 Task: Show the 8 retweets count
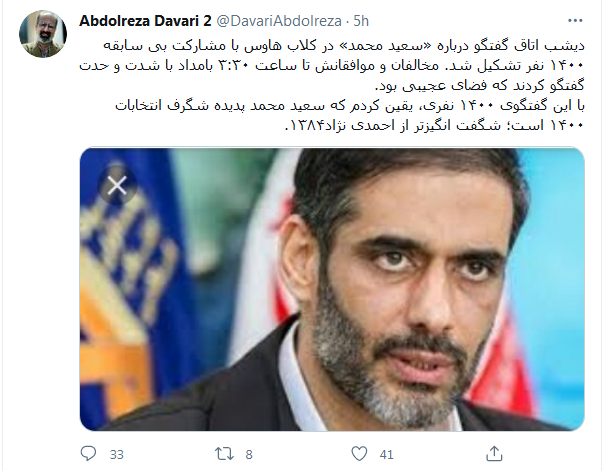point(249,454)
